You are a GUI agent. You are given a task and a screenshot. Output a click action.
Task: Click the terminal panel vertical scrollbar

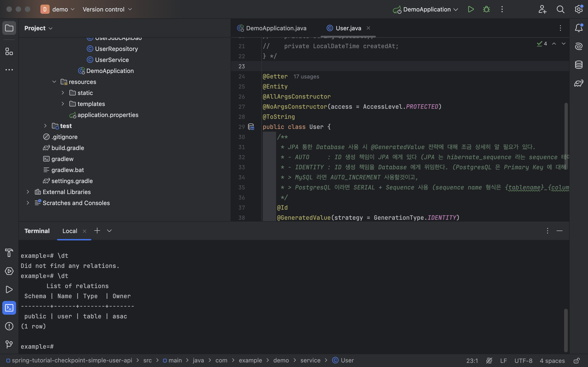click(x=566, y=330)
